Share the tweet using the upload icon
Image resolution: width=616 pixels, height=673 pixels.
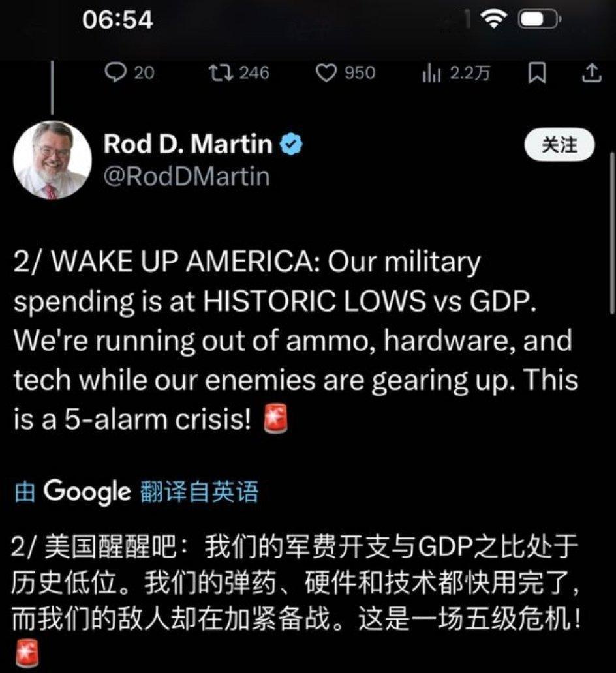click(x=591, y=72)
